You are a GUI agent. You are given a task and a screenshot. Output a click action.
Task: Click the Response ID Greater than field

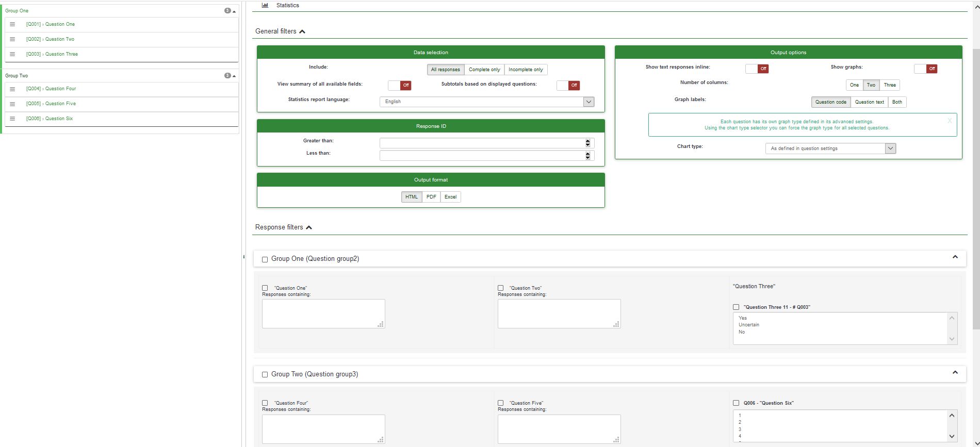tap(482, 143)
